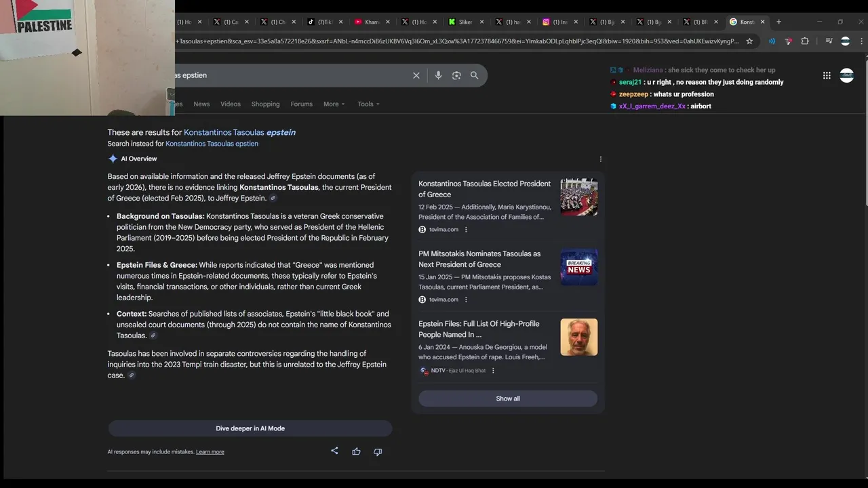
Task: Switch to the Shopping results tab
Action: click(x=265, y=104)
